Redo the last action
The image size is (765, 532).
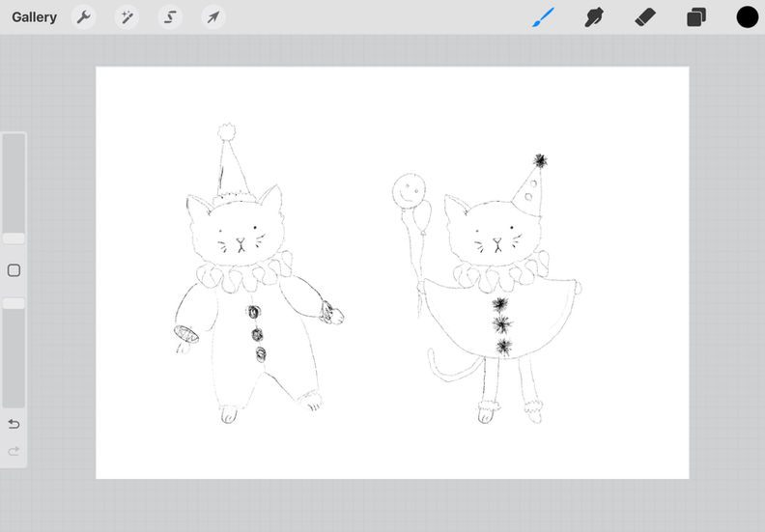point(14,451)
